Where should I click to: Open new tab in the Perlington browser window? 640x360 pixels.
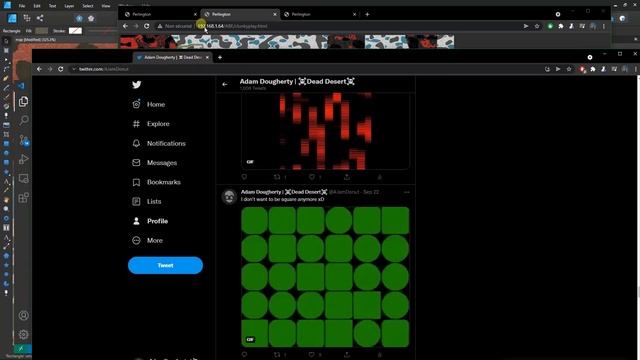[x=367, y=14]
